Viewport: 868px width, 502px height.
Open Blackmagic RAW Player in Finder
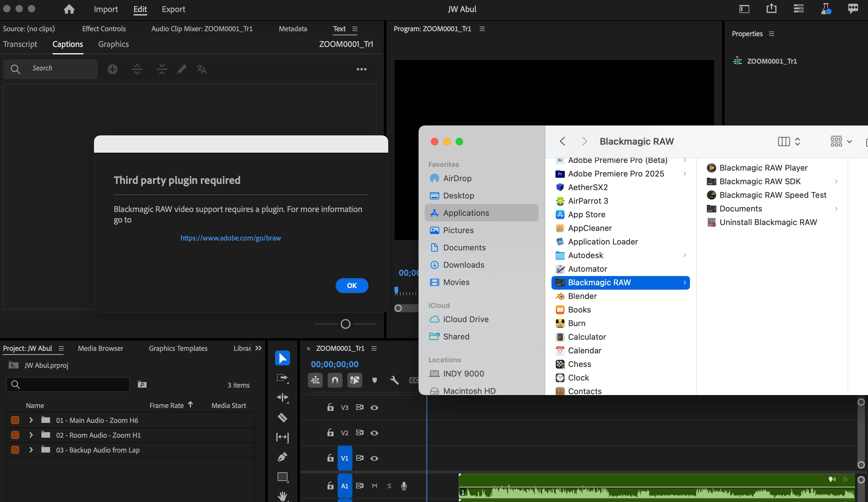[x=763, y=168]
